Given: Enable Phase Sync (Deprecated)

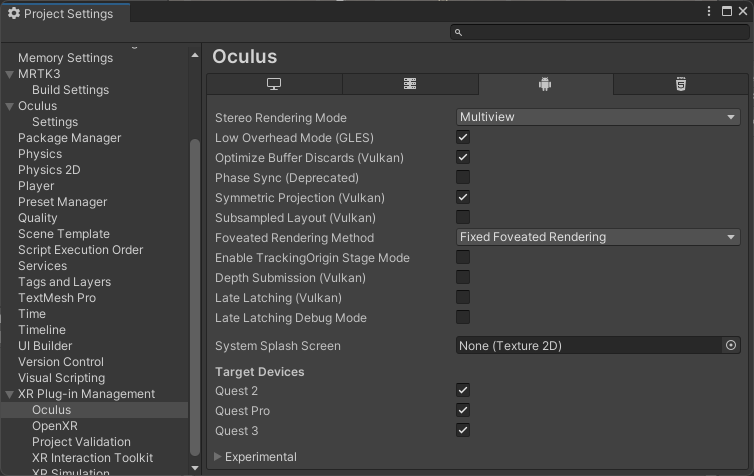Looking at the screenshot, I should [x=463, y=177].
